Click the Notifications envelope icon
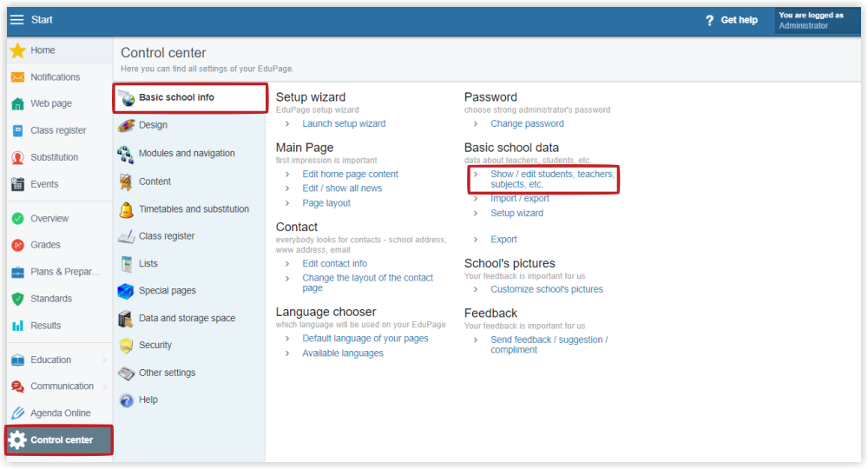Screen dimensions: 868x469 [17, 77]
